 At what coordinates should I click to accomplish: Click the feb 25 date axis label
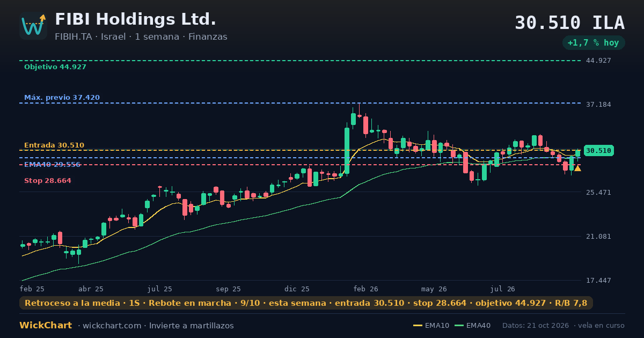click(x=32, y=289)
